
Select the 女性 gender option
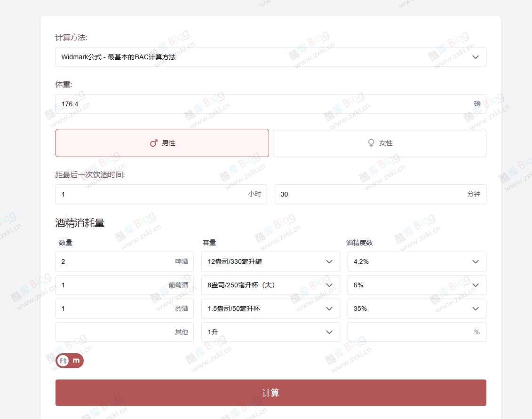tap(379, 142)
